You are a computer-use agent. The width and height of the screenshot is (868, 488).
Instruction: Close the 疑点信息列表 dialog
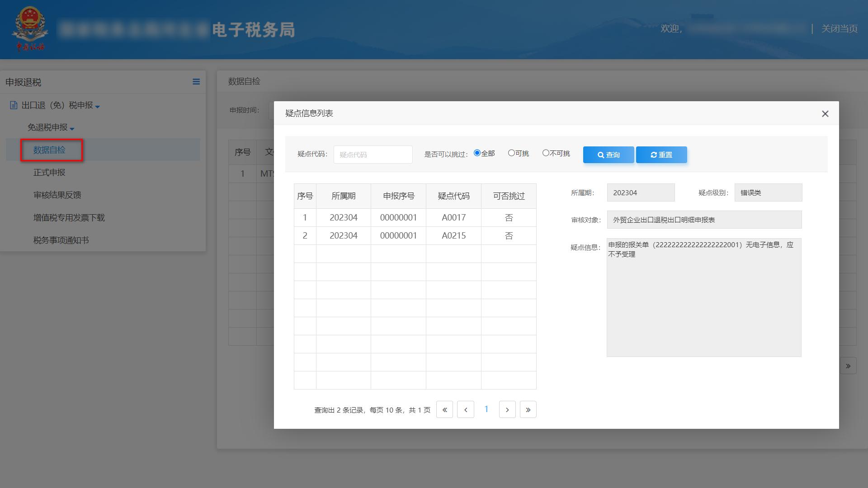[825, 114]
